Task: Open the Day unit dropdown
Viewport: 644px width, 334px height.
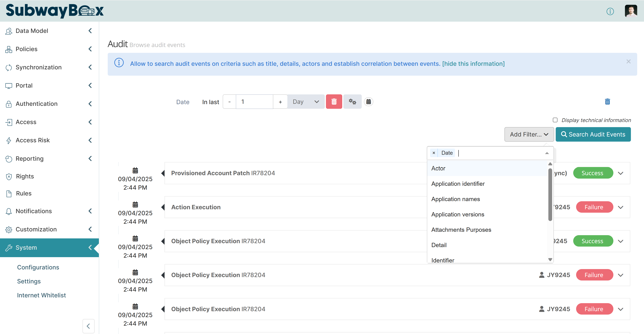Action: 306,102
